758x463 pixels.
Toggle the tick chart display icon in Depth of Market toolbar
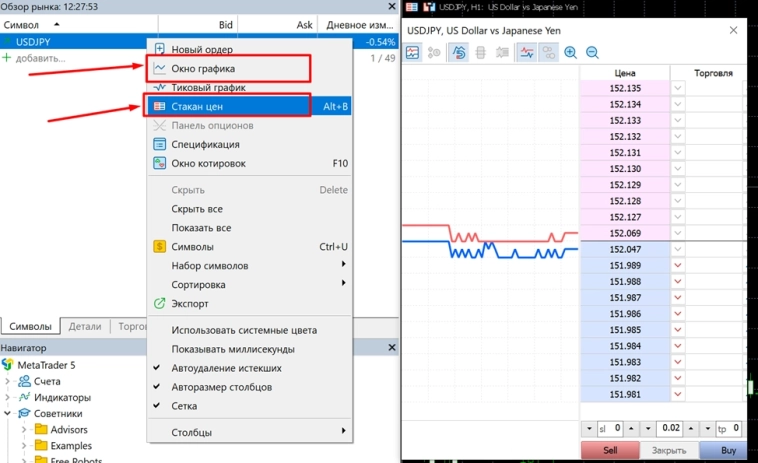pyautogui.click(x=412, y=52)
